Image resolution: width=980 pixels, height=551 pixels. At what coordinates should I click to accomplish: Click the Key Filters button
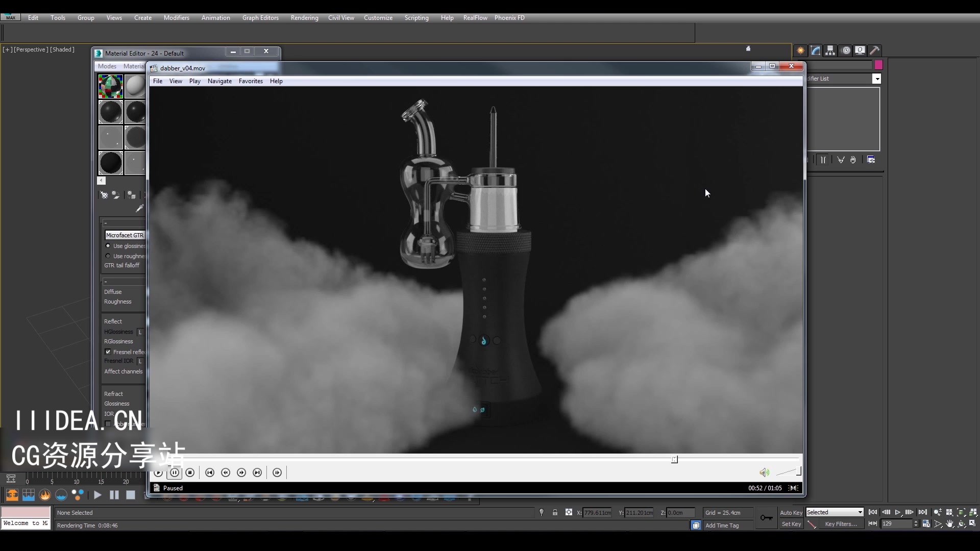842,524
